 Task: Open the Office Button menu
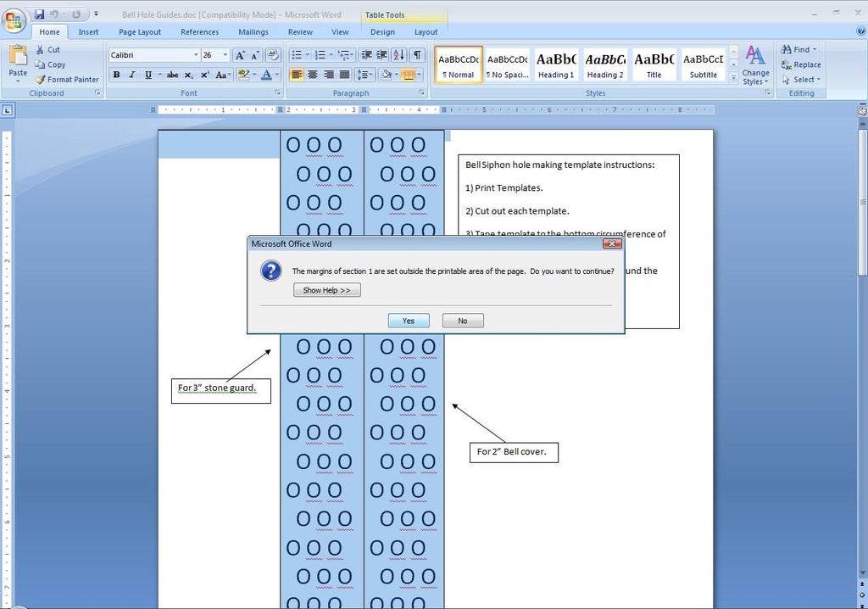(14, 20)
